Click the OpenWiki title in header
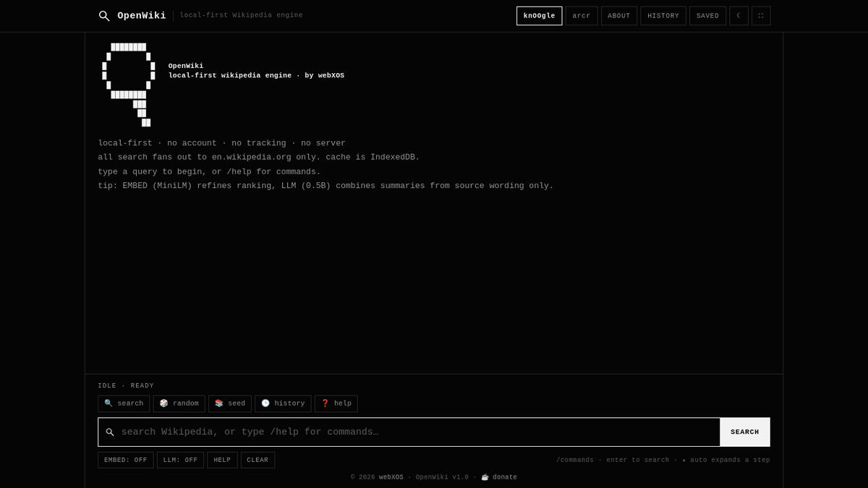The width and height of the screenshot is (868, 488). pos(142,16)
